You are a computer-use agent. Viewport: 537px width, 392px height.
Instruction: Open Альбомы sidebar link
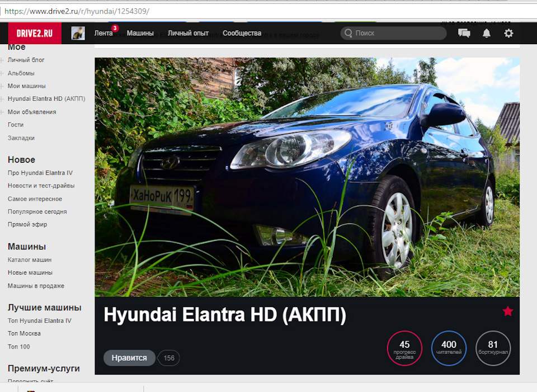(21, 73)
